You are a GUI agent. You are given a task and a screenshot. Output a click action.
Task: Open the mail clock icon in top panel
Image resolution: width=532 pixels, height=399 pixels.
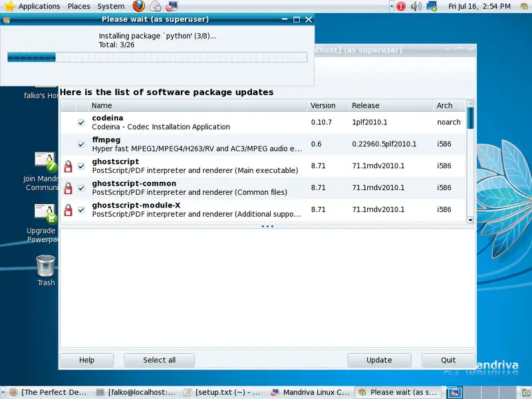pyautogui.click(x=156, y=6)
